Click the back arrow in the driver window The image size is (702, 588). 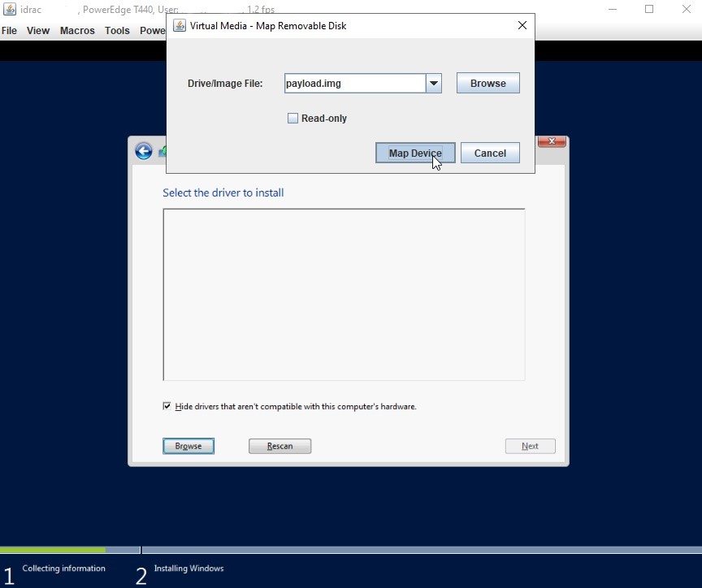pos(143,151)
